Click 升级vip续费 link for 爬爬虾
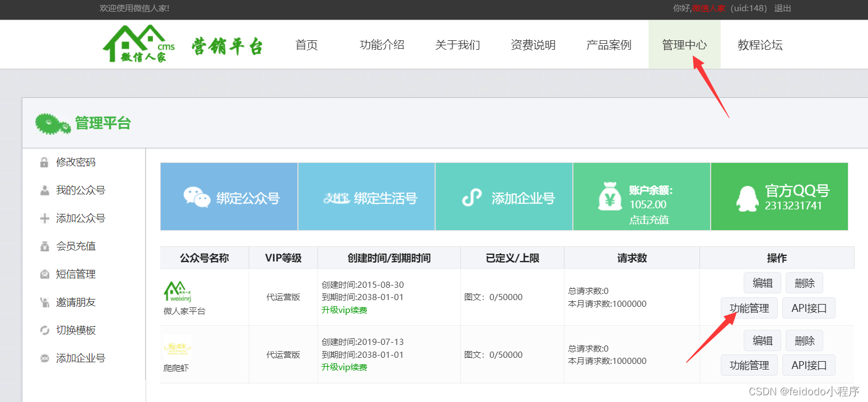This screenshot has width=868, height=402. pos(344,367)
